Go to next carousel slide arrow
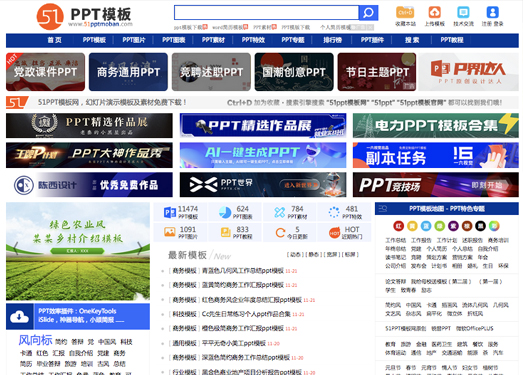523x375 pixels. click(x=140, y=248)
